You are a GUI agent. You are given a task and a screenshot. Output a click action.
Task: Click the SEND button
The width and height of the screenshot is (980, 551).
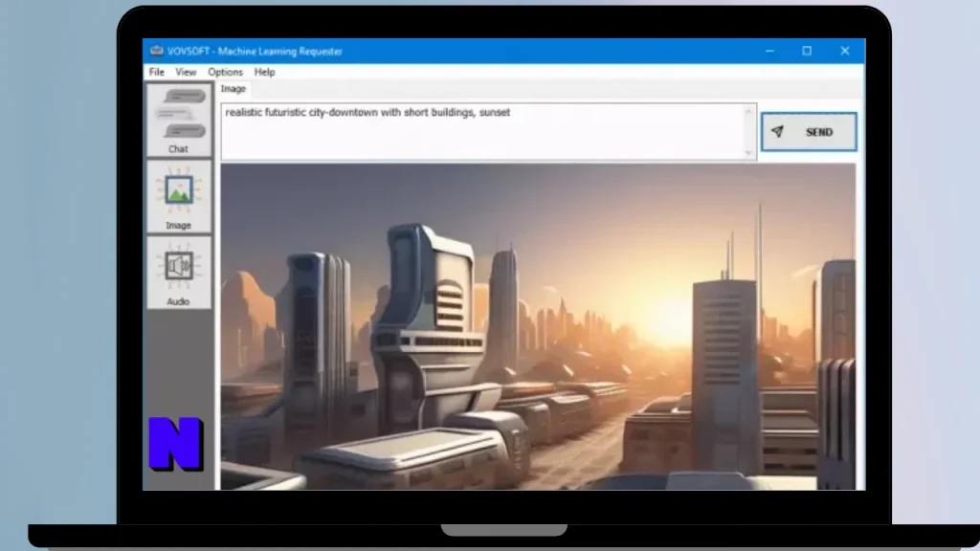click(809, 132)
